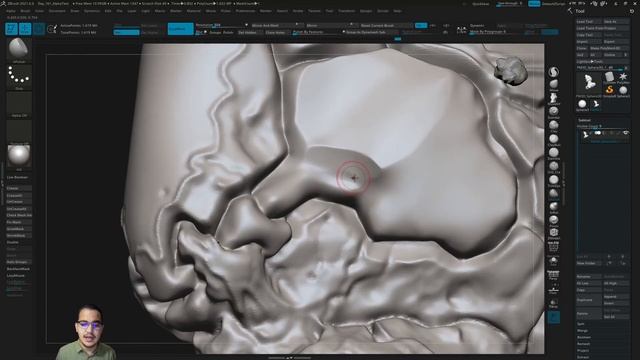Open the Help menu
Screen dimensions: 640x360
coord(397,11)
